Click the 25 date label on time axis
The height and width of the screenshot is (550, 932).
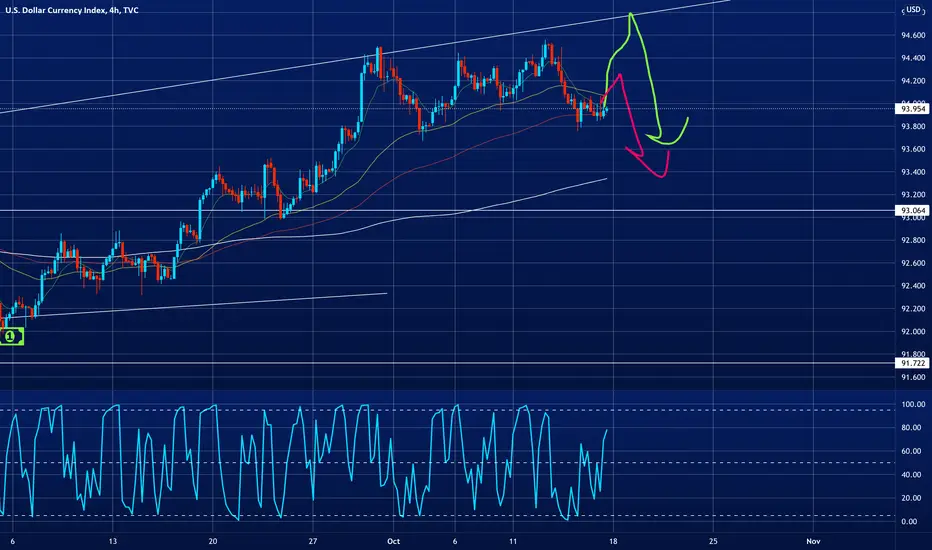pyautogui.click(x=713, y=541)
